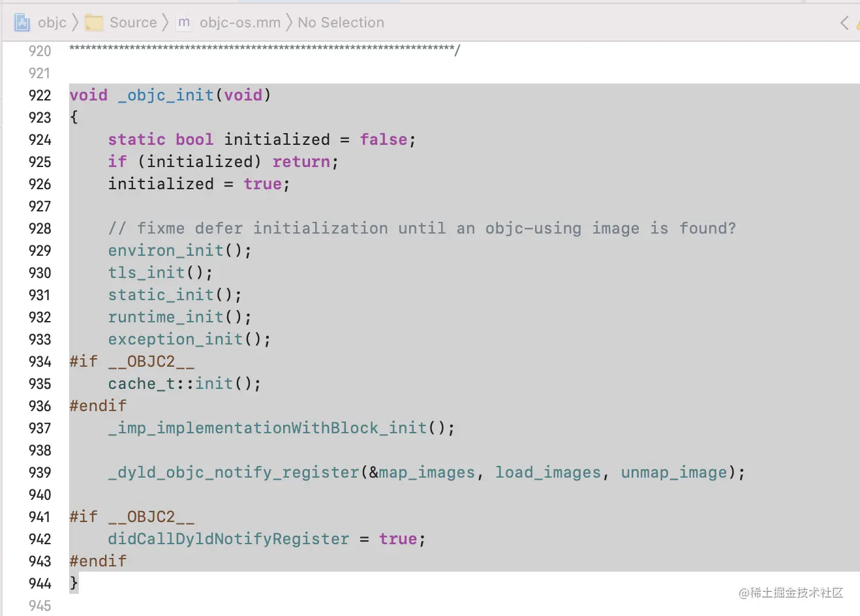Open the objc project breadcrumb

tap(52, 23)
